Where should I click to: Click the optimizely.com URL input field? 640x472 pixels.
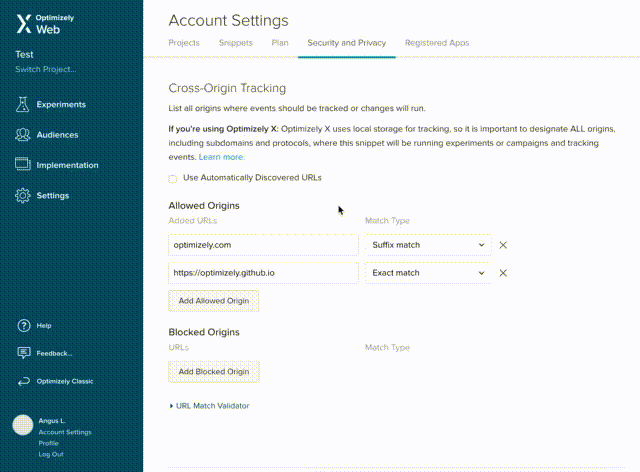[263, 245]
